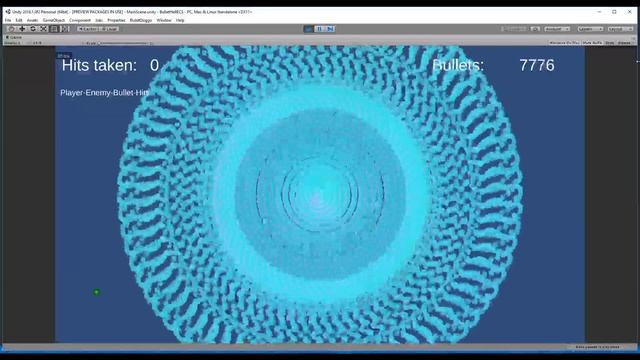Open the Edit menu
Image resolution: width=640 pixels, height=360 pixels.
(x=19, y=20)
